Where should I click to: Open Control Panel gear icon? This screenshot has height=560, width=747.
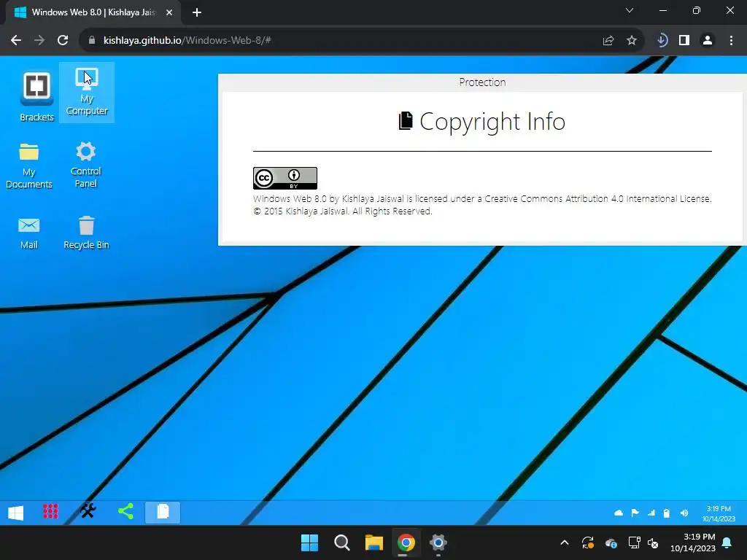[86, 164]
